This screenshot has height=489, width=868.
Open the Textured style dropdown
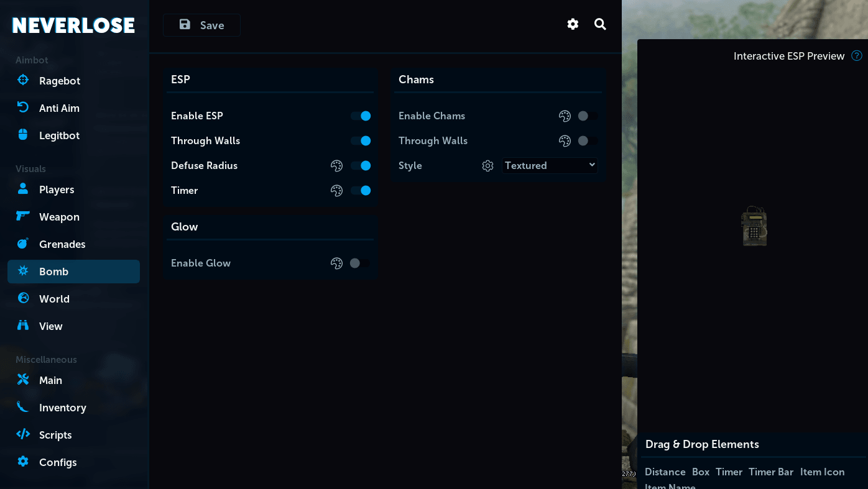point(550,165)
